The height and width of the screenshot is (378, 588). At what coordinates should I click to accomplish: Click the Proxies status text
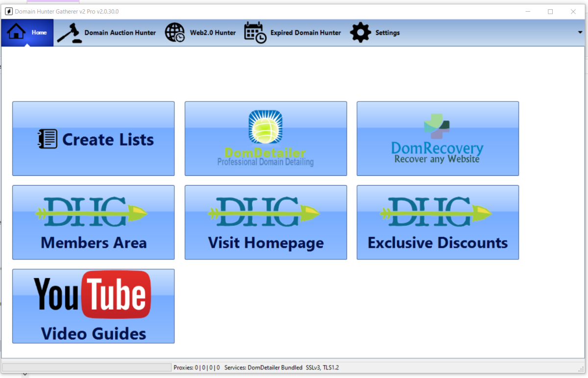196,367
